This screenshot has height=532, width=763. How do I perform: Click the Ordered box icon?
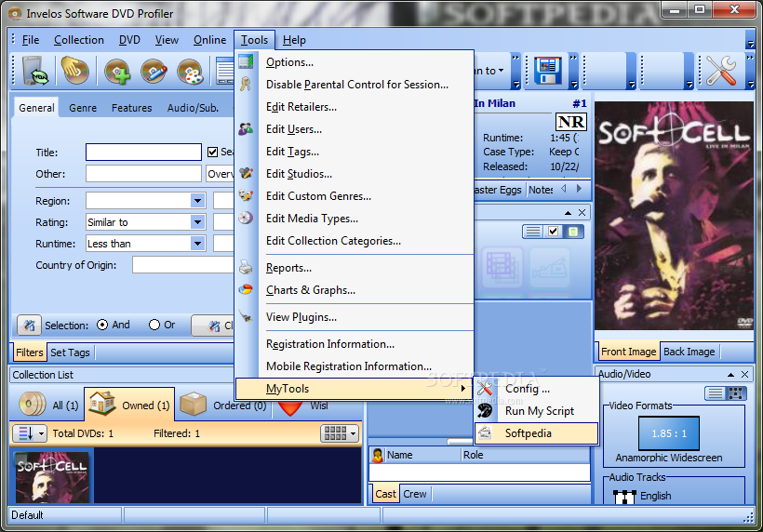tap(194, 404)
